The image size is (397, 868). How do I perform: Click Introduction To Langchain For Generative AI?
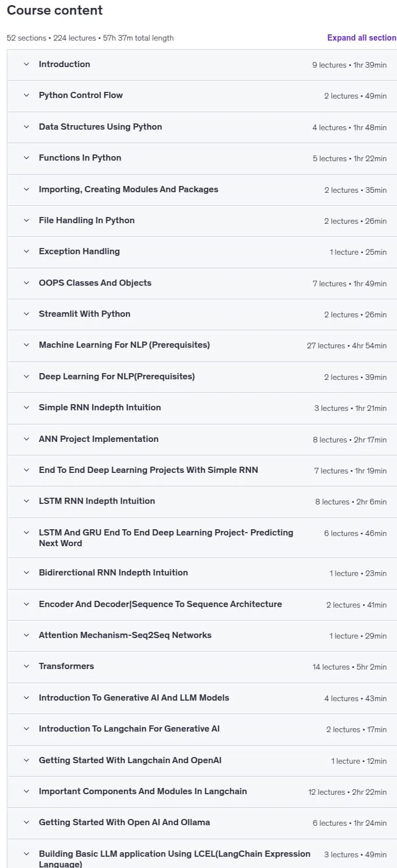[129, 729]
